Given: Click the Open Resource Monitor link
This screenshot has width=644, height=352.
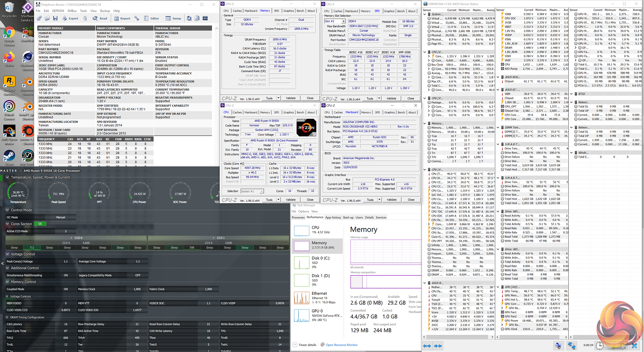Looking at the screenshot, I should click(x=341, y=345).
